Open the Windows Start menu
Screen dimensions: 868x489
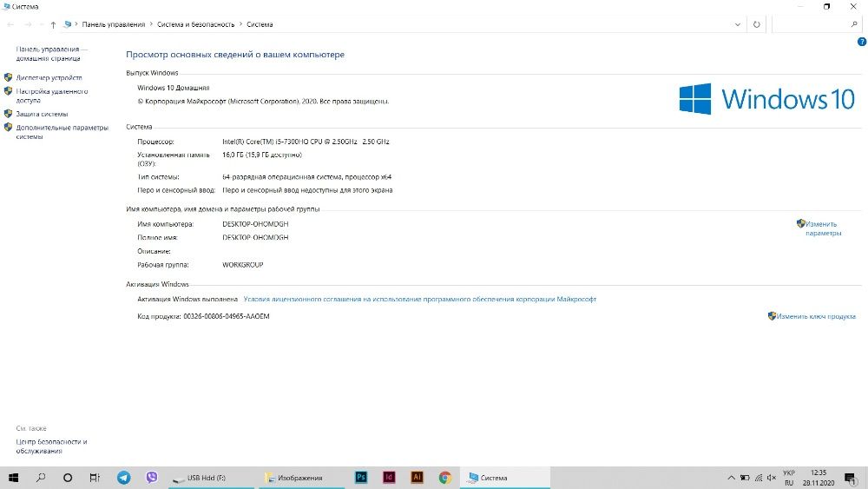click(13, 478)
